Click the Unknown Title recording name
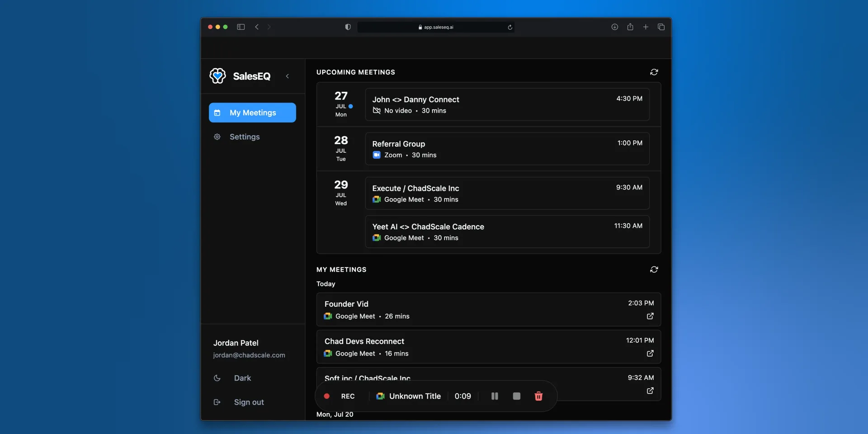 (415, 396)
